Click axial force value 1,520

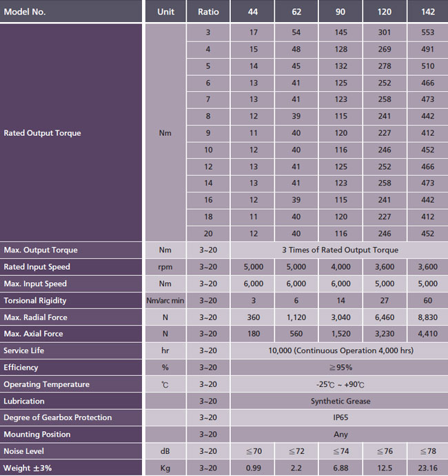click(x=340, y=334)
